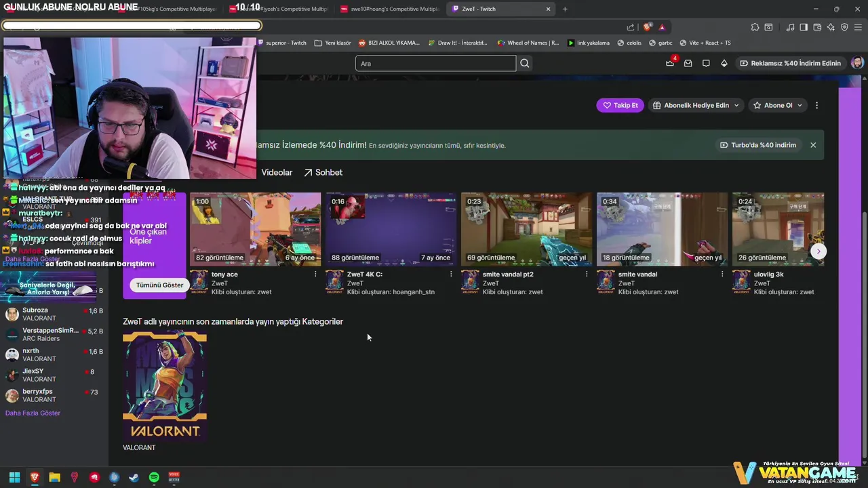Open the Sohbet popout tab
This screenshot has width=868, height=488.
coord(323,172)
